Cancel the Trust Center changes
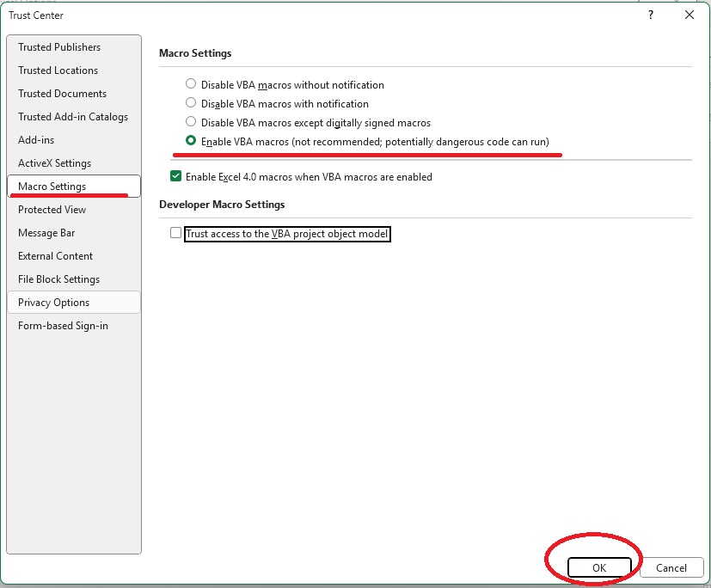The height and width of the screenshot is (588, 711). click(x=671, y=567)
